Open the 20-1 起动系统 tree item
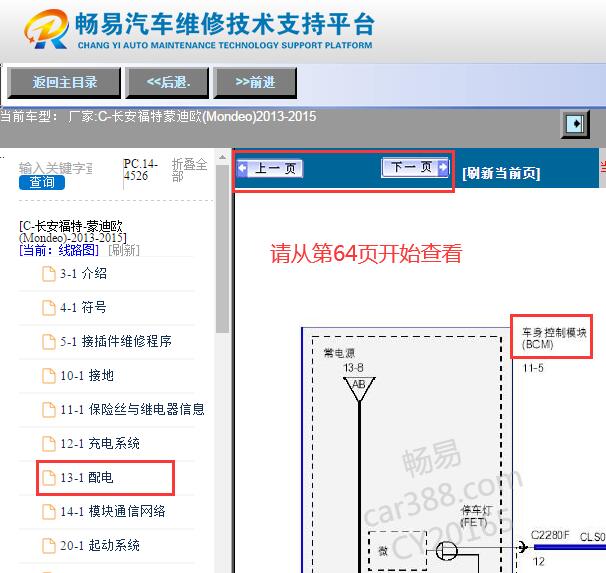The width and height of the screenshot is (606, 573). (100, 546)
